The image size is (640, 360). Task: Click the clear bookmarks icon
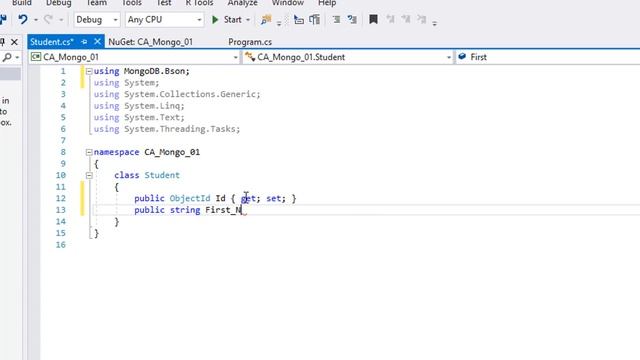(x=421, y=19)
